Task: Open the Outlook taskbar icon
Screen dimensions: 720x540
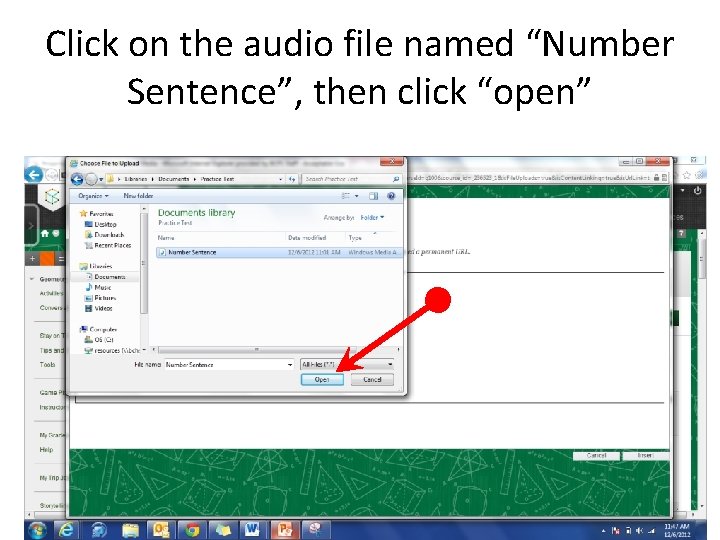Action: [161, 530]
